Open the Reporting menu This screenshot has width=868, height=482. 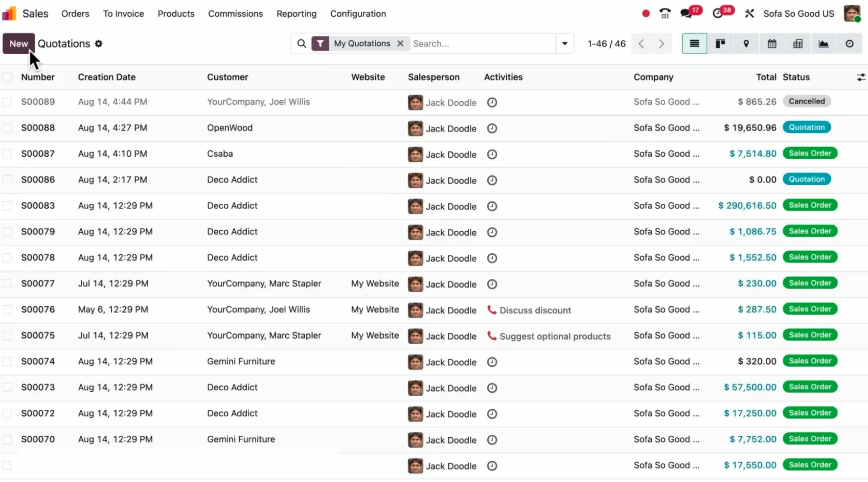coord(297,14)
